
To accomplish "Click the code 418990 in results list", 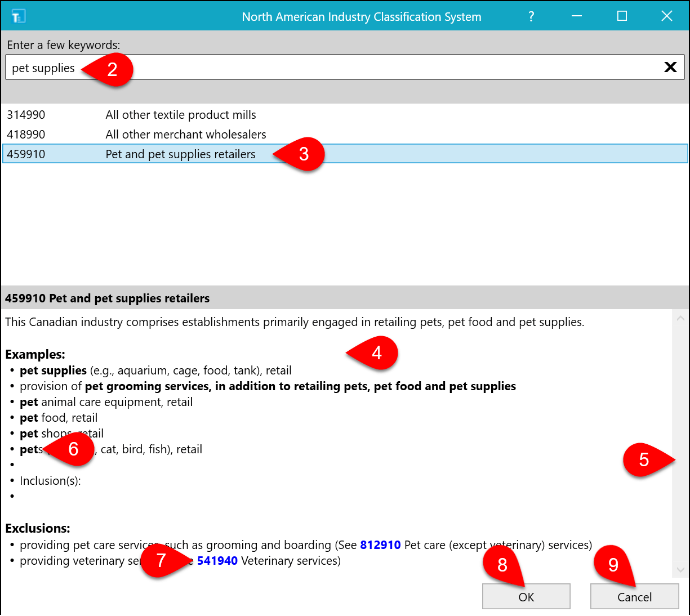I will 26,135.
